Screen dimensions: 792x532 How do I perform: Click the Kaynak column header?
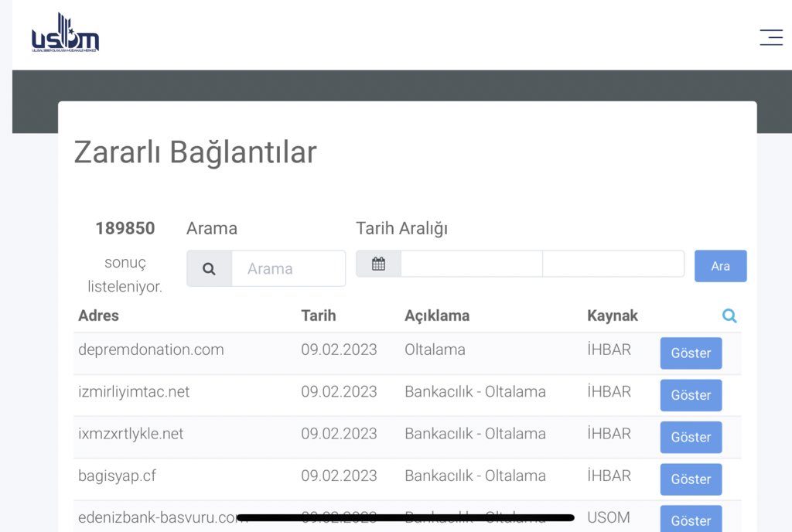coord(613,316)
